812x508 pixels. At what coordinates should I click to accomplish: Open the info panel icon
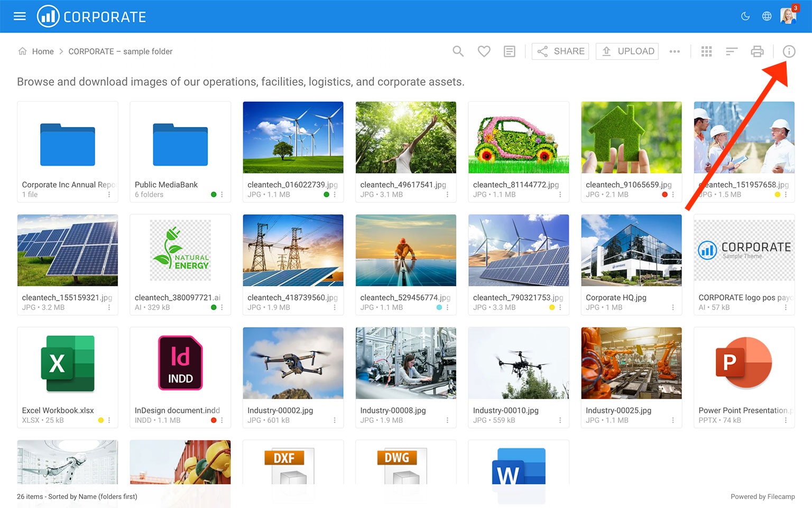(x=789, y=51)
